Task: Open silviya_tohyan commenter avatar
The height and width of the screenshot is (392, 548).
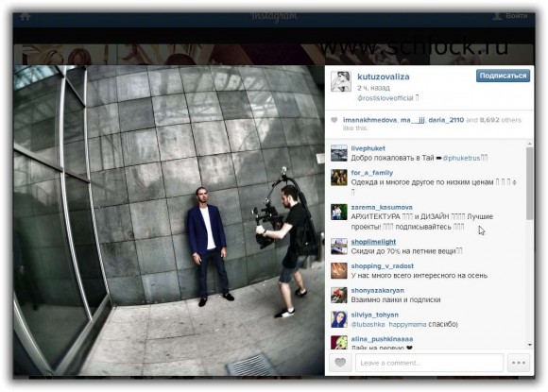Action: click(339, 319)
